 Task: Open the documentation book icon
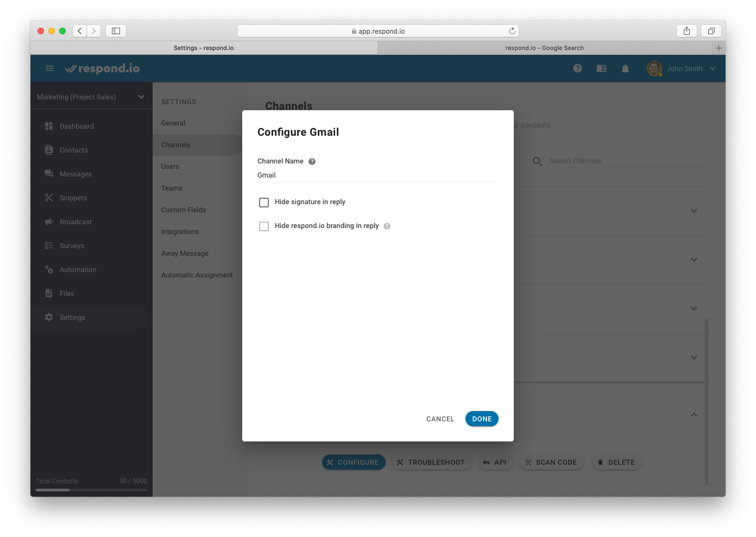601,69
